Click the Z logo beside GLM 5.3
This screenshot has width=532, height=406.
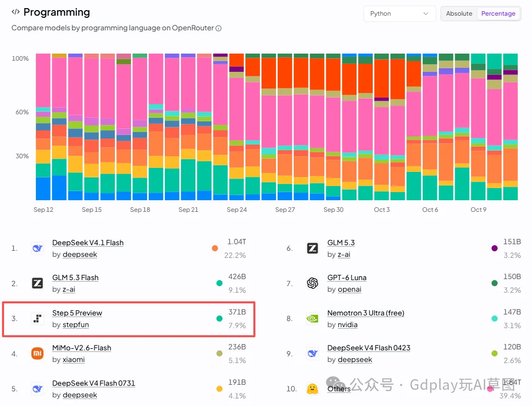[x=313, y=248]
